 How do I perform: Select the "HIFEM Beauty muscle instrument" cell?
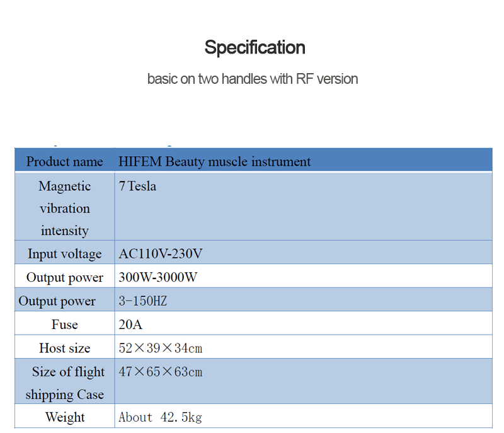click(214, 161)
